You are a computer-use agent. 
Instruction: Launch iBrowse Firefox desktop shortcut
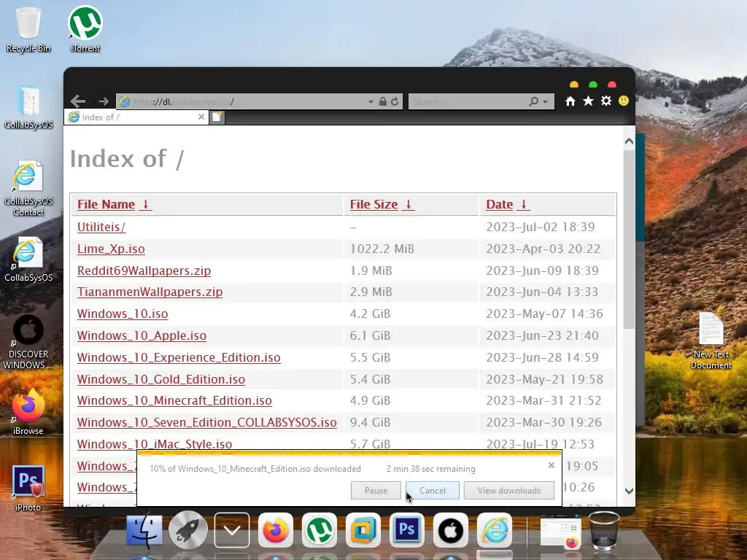[28, 412]
